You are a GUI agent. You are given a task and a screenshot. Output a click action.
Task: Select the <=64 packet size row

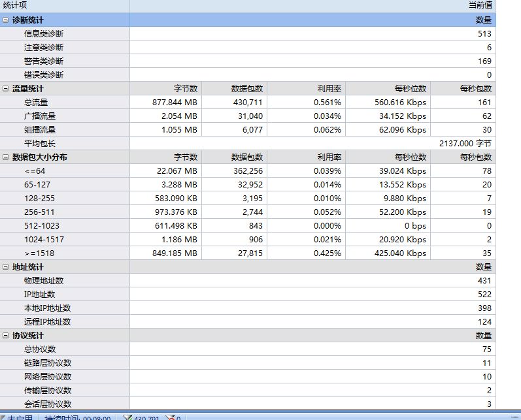[x=248, y=170]
